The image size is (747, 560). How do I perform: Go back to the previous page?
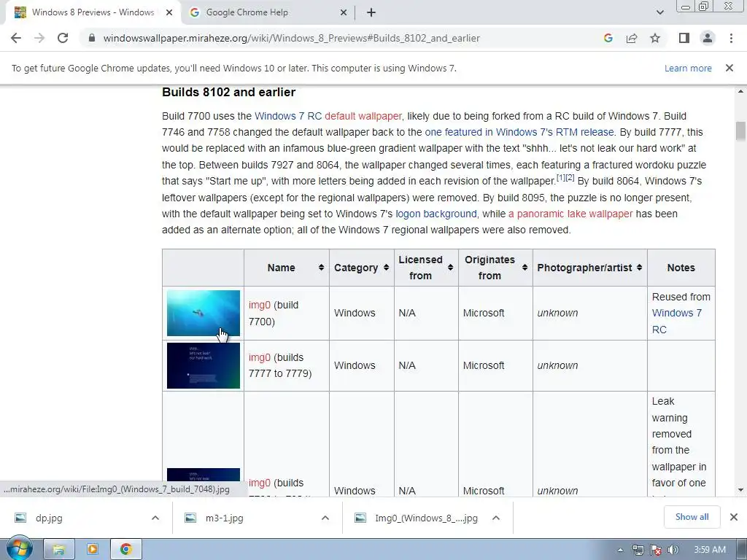click(x=16, y=38)
